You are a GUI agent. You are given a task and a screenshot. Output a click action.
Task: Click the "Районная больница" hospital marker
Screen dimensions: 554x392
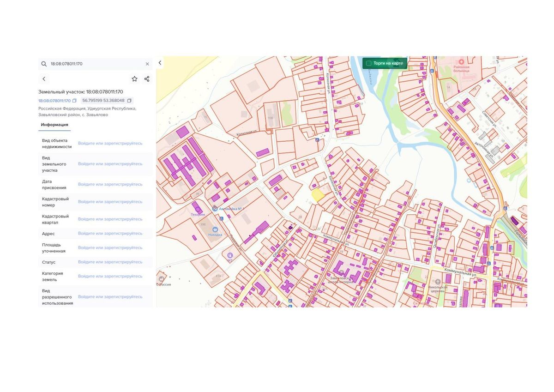click(x=461, y=61)
